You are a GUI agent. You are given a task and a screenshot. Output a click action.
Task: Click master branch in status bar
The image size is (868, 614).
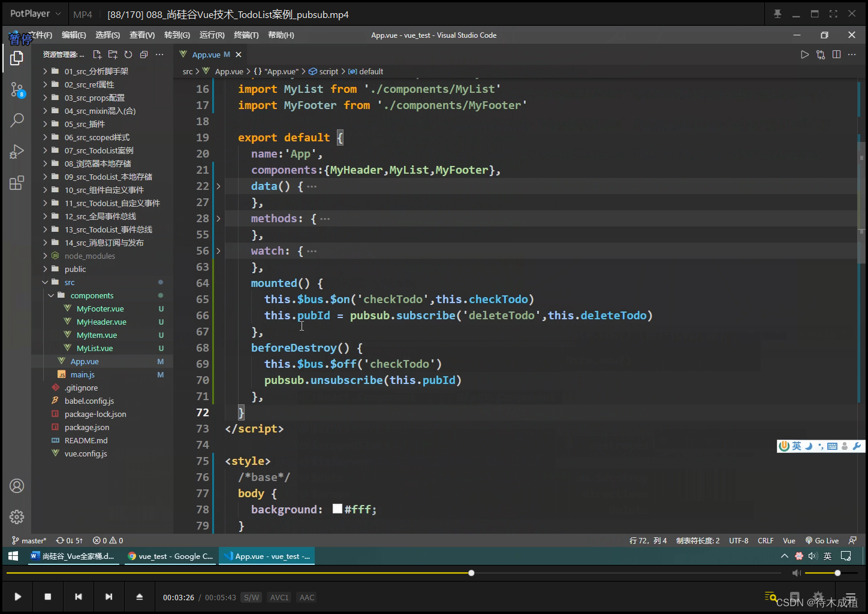click(x=29, y=540)
